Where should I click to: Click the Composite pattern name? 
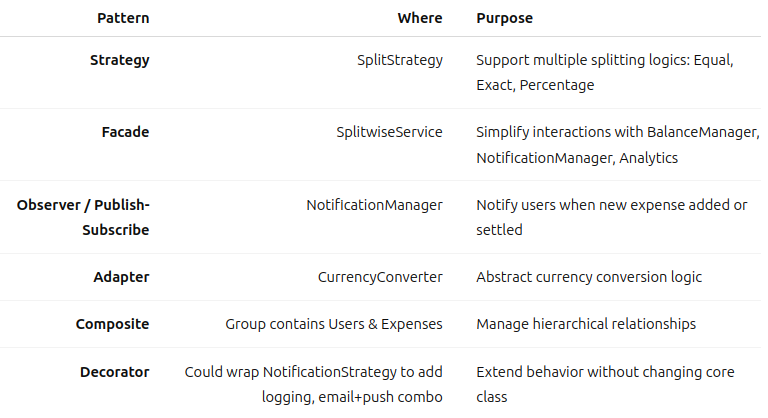click(113, 324)
